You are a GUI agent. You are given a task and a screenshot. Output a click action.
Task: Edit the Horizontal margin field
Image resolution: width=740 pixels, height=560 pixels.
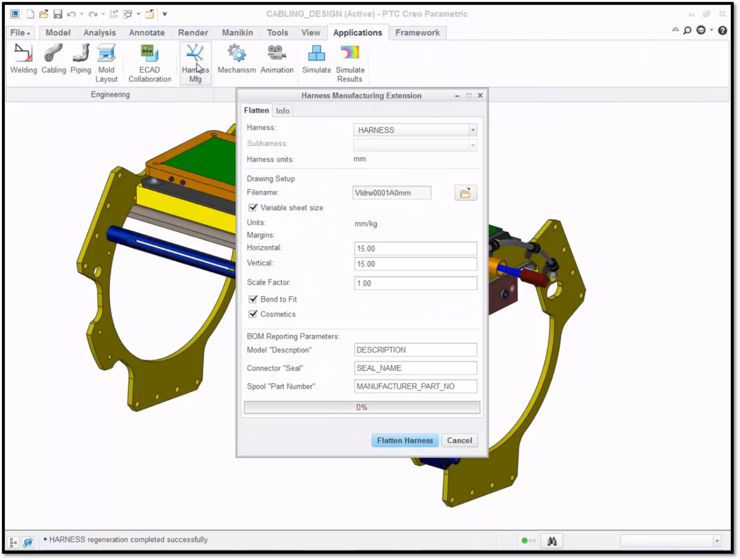coord(415,248)
